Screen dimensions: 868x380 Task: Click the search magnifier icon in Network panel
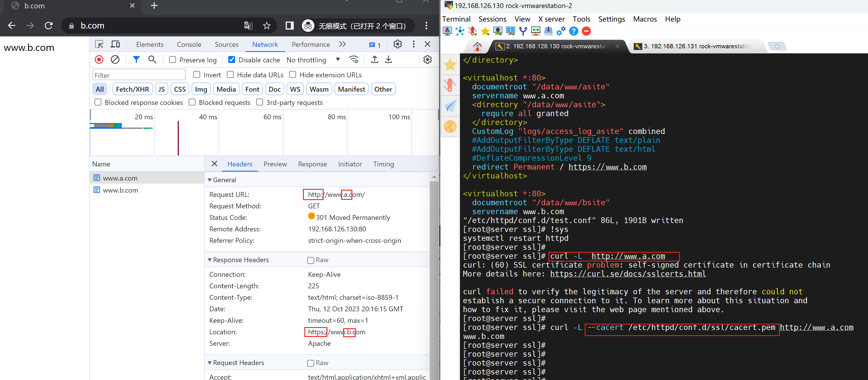coord(153,59)
